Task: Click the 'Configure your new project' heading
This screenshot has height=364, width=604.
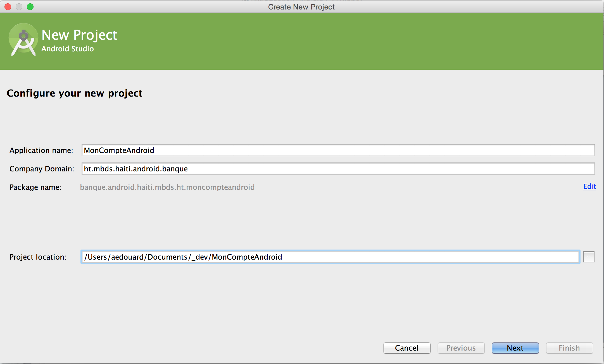Action: click(x=75, y=93)
